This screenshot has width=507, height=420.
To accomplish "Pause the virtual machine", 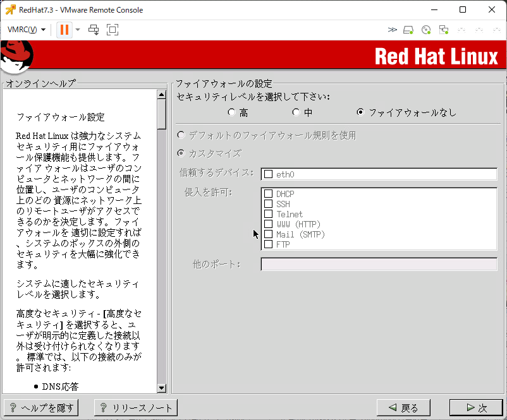I will click(64, 30).
